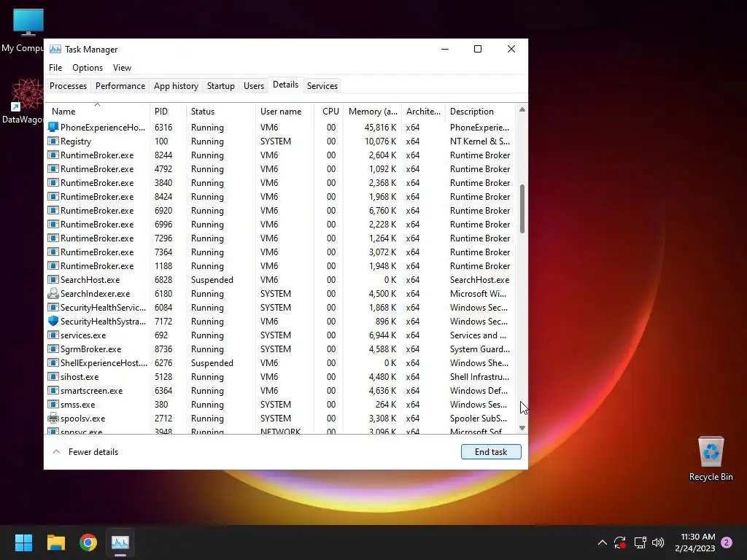Image resolution: width=747 pixels, height=560 pixels.
Task: Sort by the Status column header
Action: point(220,112)
